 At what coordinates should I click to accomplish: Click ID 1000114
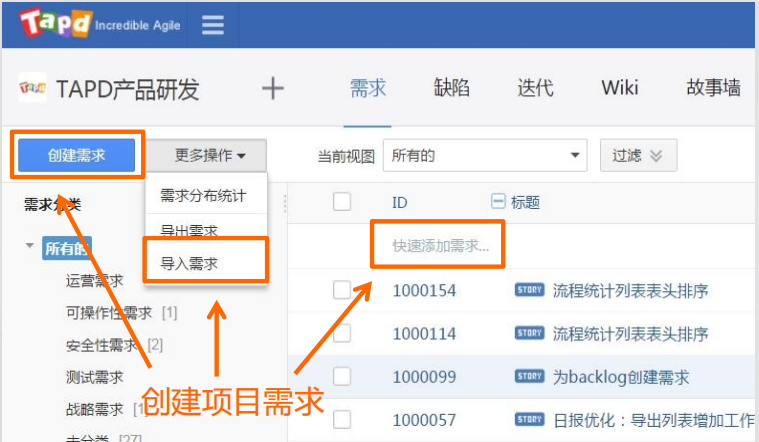click(x=424, y=334)
